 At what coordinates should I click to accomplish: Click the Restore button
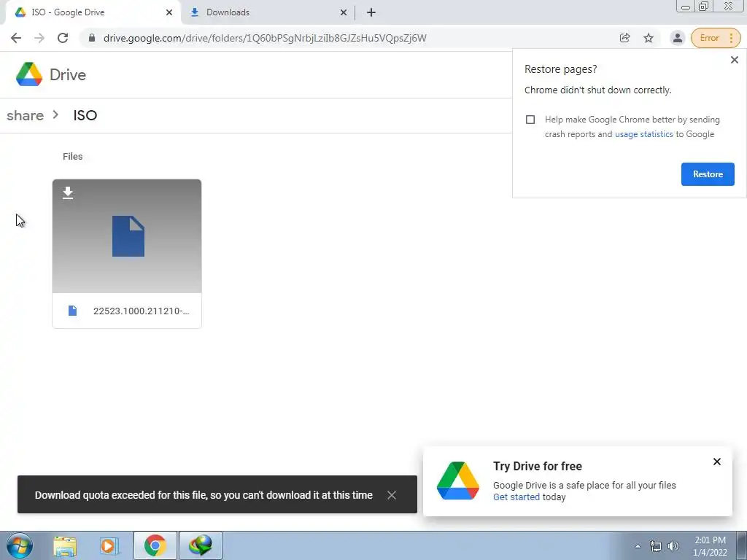coord(708,174)
